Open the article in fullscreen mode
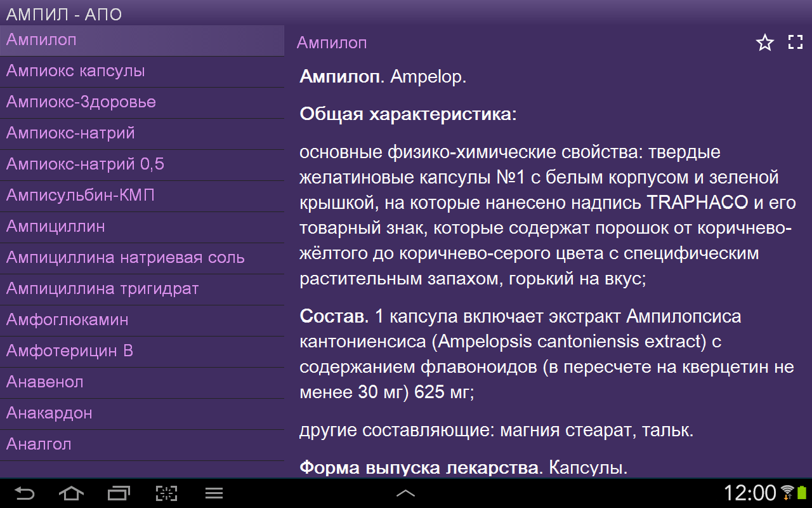 tap(796, 43)
